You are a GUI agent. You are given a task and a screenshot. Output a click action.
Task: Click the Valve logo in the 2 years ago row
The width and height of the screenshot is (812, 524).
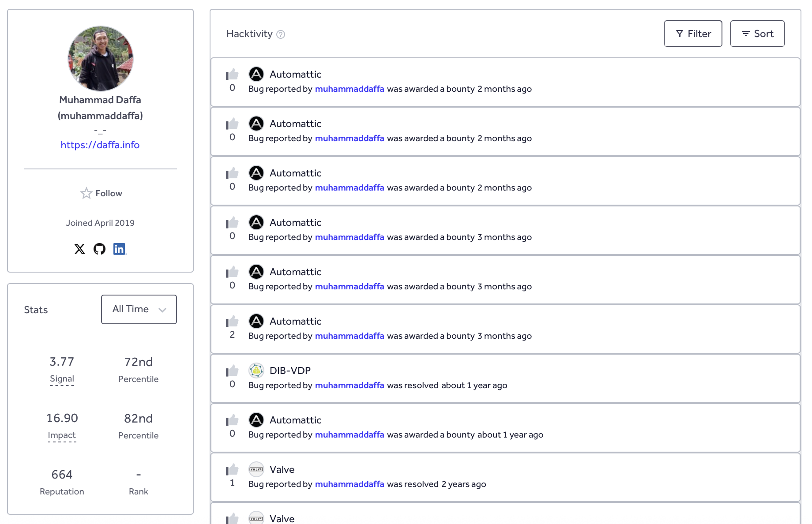click(x=256, y=469)
